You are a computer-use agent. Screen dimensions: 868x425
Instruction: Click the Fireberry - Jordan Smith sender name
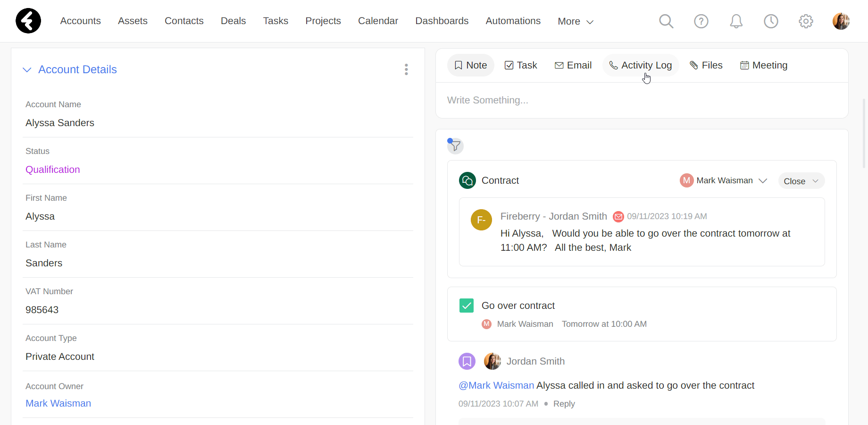(x=554, y=216)
